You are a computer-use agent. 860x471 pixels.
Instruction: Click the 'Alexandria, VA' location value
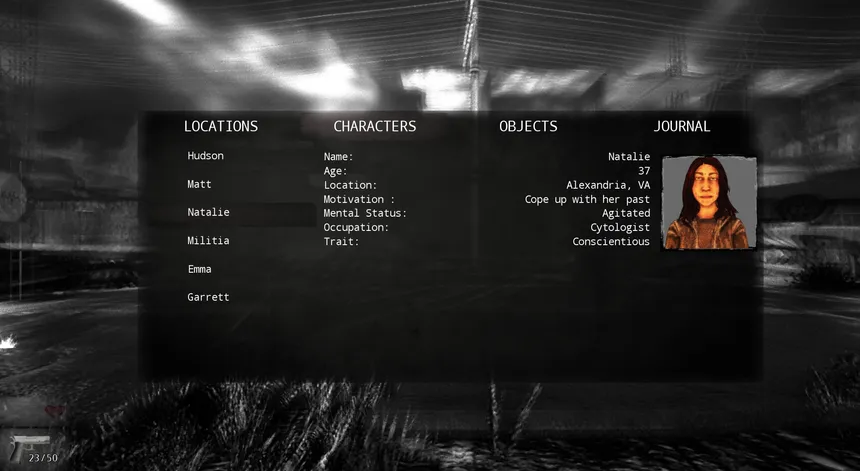coord(608,185)
